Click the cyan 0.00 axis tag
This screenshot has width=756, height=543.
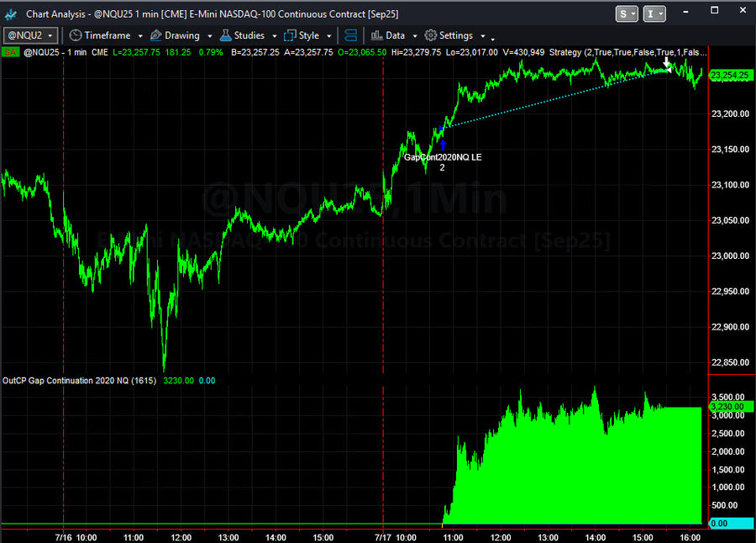pos(731,523)
